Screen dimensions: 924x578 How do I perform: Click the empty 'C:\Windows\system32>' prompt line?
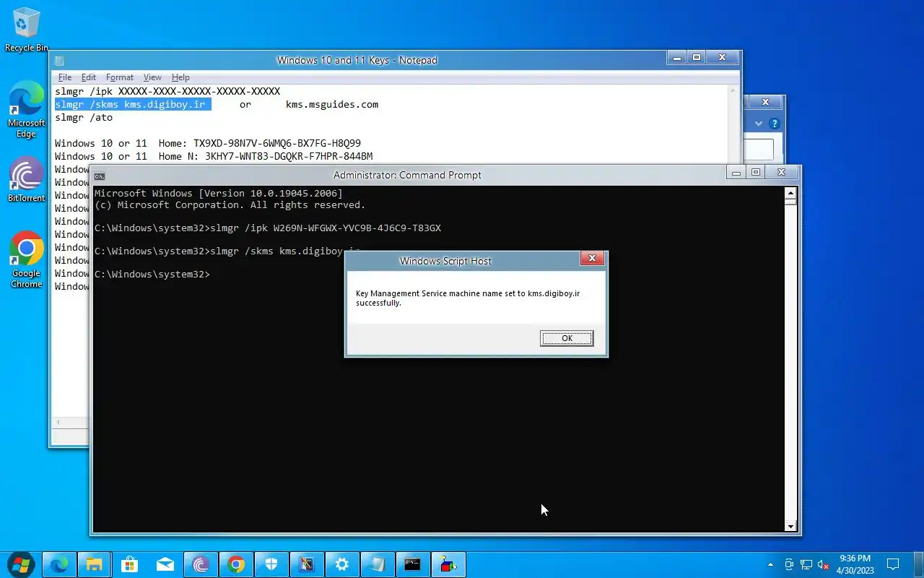(x=152, y=275)
